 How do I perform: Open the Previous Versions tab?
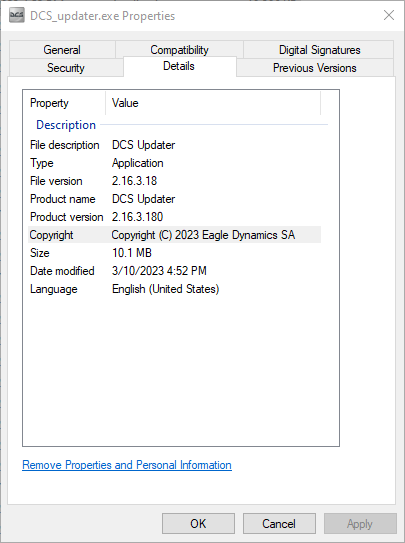[315, 68]
